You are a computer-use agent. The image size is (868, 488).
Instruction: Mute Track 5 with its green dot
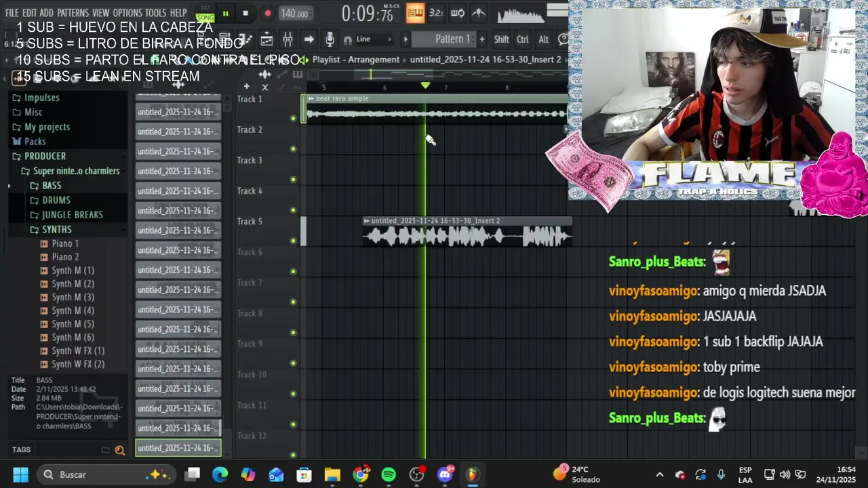[293, 241]
